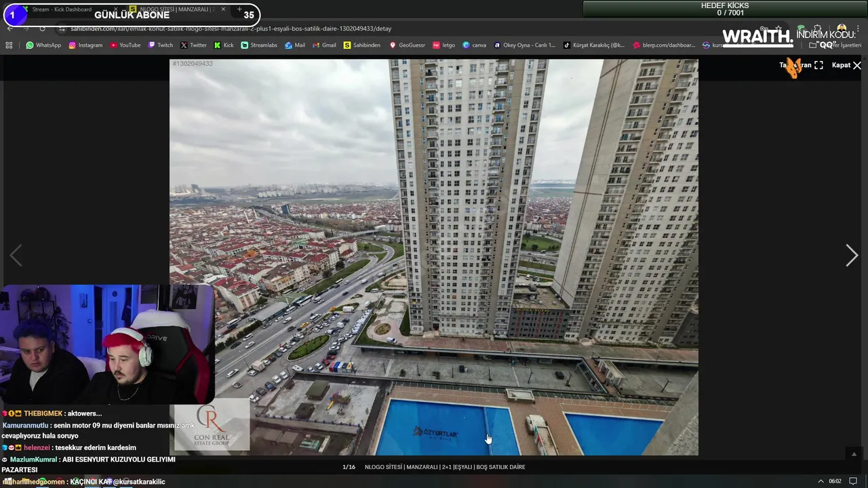Viewport: 868px width, 488px height.
Task: Open the Twitter bookmark
Action: click(x=193, y=45)
